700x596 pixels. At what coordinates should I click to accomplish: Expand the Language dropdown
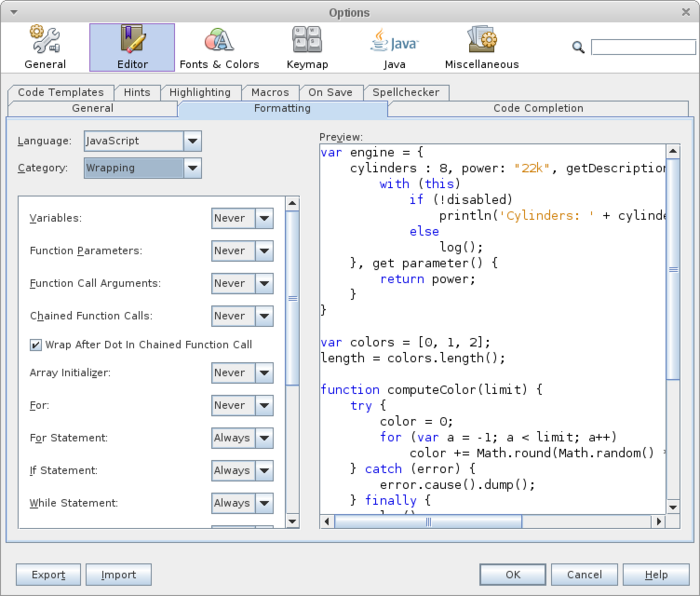point(192,141)
